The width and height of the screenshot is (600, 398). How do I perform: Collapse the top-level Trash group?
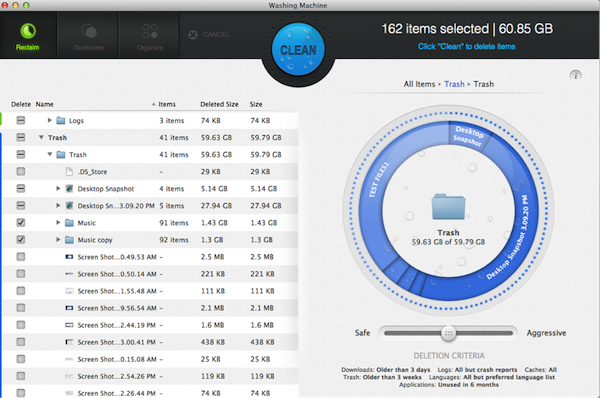coord(41,137)
